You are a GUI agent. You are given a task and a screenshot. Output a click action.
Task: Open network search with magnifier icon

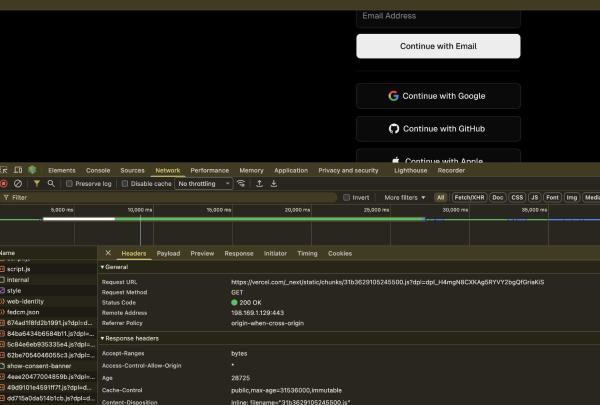click(x=52, y=184)
